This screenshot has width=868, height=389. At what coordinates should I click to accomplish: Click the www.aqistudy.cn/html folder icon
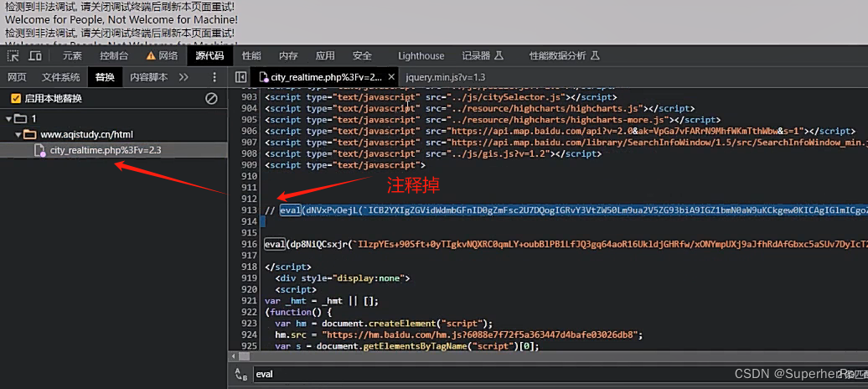click(30, 134)
